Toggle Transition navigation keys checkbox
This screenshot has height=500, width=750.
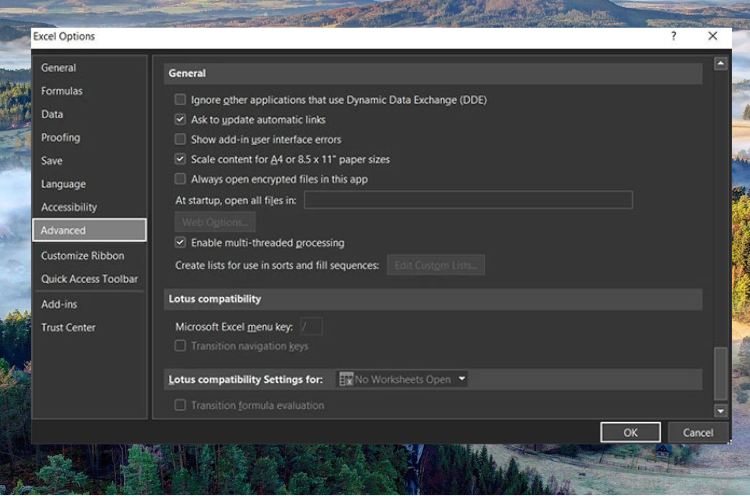[180, 345]
